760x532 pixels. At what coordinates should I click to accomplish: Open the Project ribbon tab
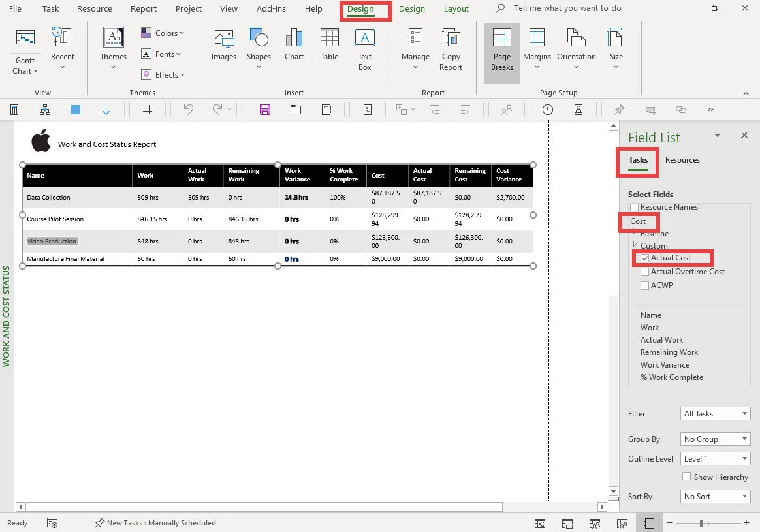click(x=189, y=8)
